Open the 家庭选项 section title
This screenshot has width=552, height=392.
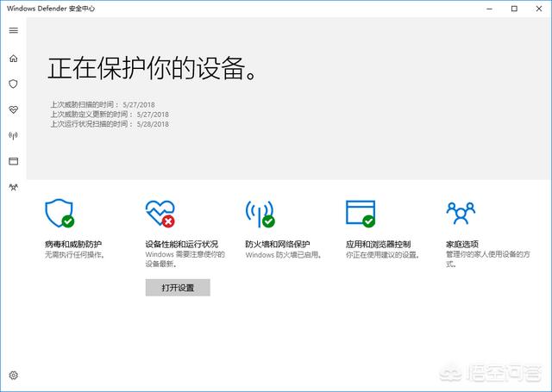click(x=462, y=244)
